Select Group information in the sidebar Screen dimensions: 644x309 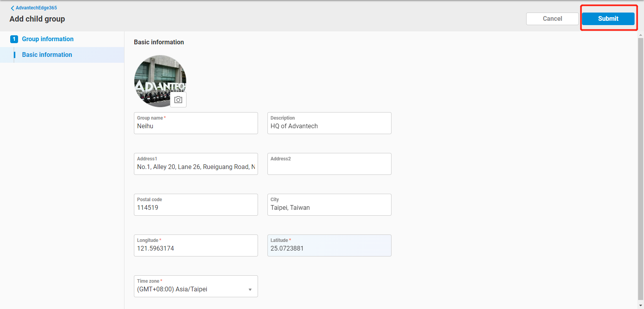[x=48, y=39]
